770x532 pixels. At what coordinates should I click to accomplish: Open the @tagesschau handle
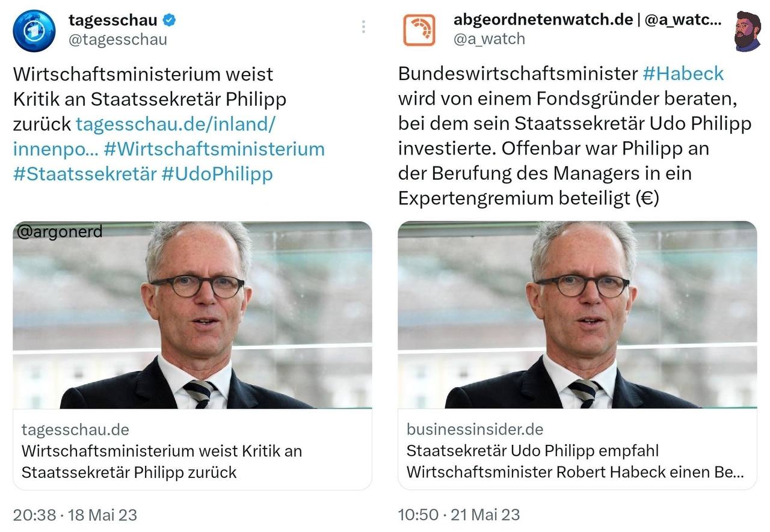(x=117, y=40)
